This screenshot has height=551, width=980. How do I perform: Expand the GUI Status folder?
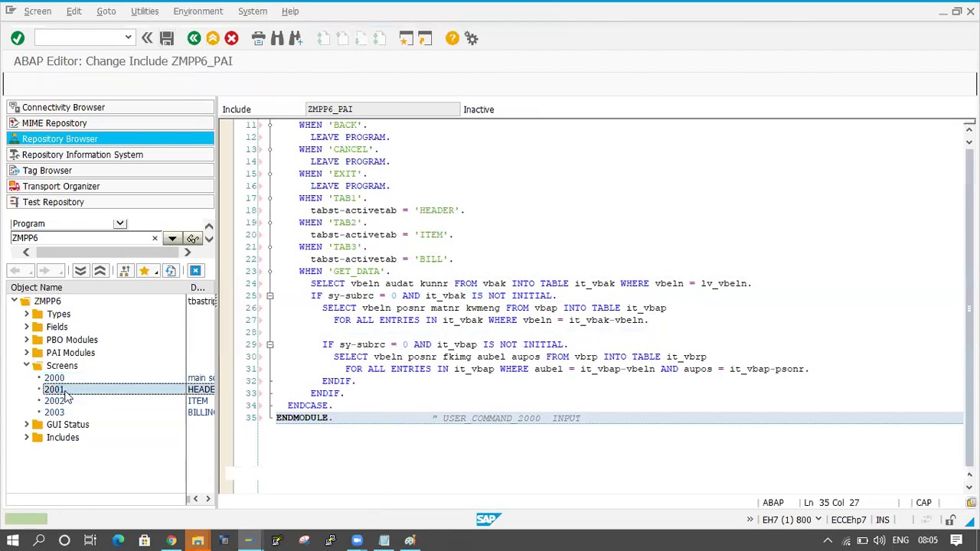[27, 425]
